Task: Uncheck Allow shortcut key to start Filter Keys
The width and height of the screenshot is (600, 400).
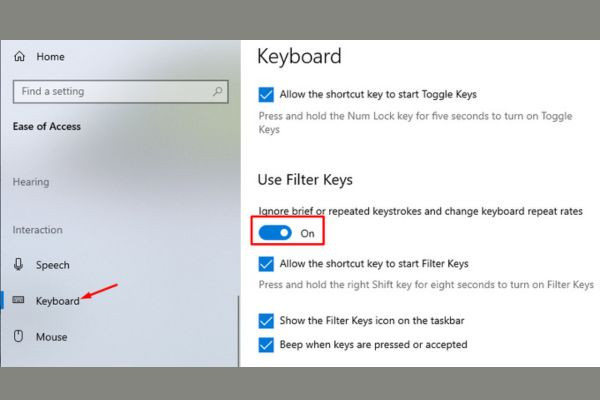Action: [266, 264]
